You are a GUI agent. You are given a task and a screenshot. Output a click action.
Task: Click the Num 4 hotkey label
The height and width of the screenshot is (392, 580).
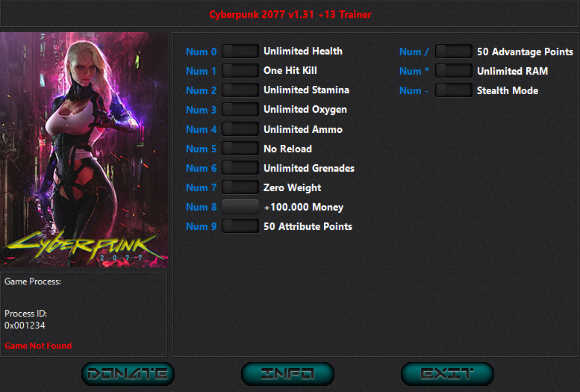point(202,130)
